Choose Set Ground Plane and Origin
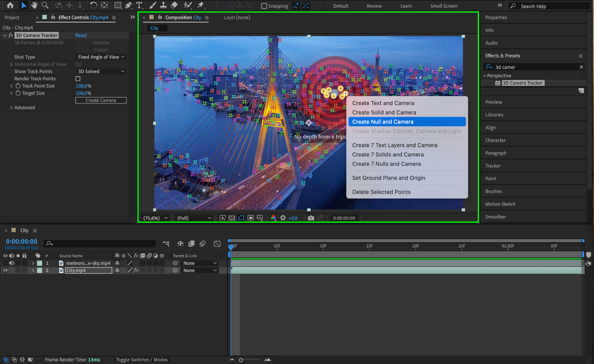The width and height of the screenshot is (594, 364). coord(388,178)
